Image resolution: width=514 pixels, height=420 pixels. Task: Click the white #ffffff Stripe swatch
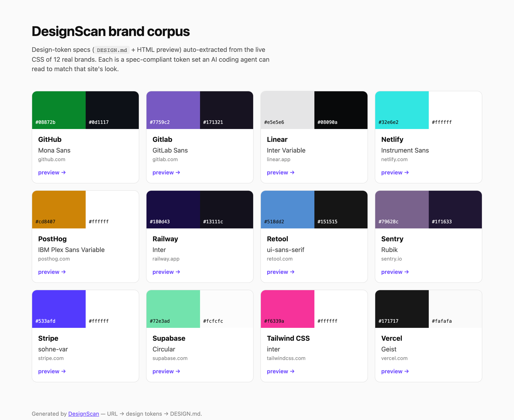pos(112,309)
